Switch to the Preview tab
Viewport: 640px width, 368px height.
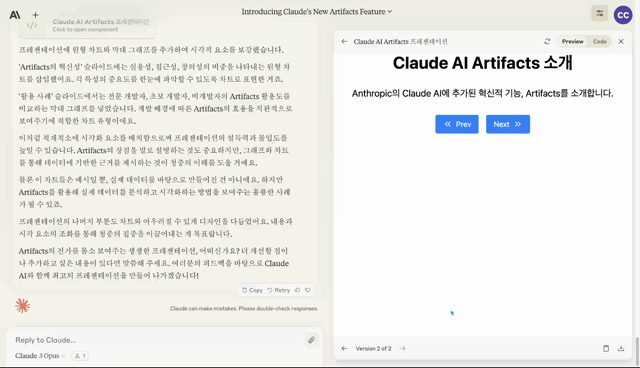[572, 41]
